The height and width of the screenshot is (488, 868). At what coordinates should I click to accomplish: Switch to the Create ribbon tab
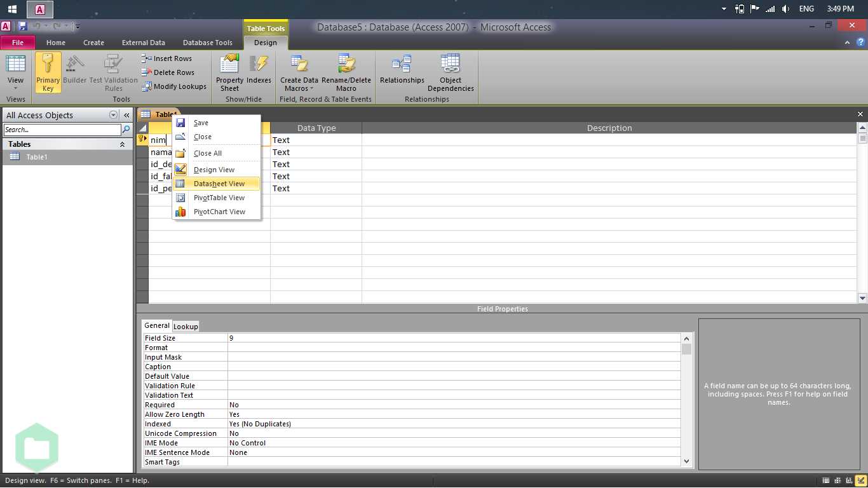coord(93,43)
